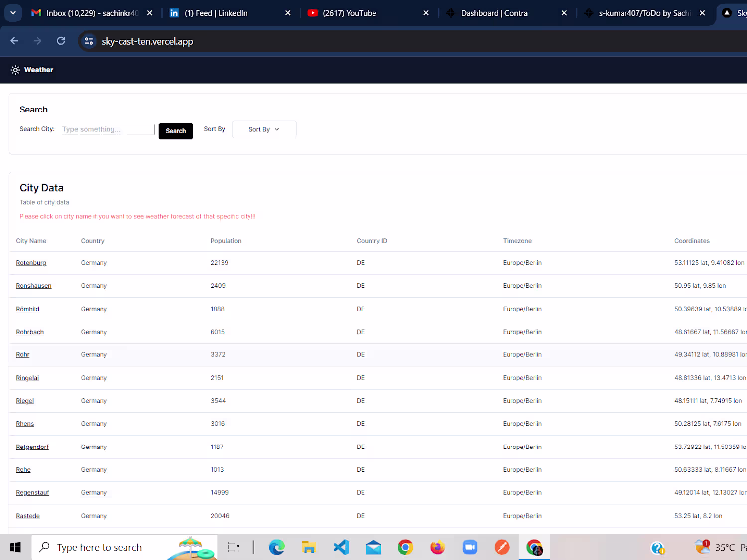The image size is (747, 560).
Task: Click the Weather title in header
Action: coord(39,70)
